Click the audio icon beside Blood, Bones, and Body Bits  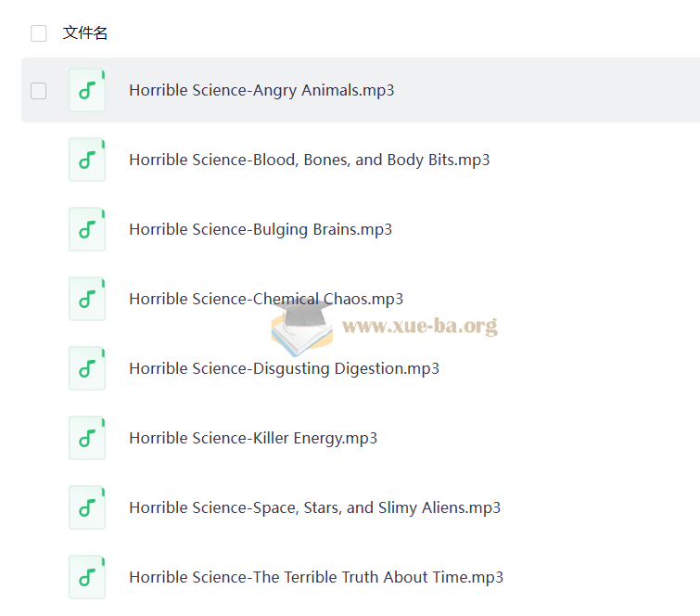pos(87,160)
